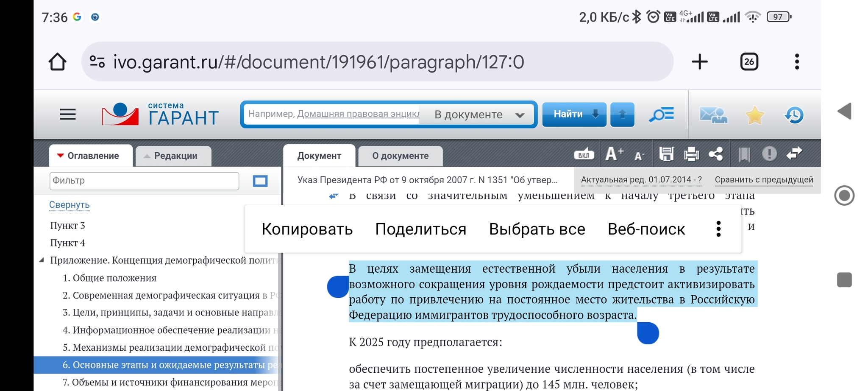Select '2. Современная демографическая ситуация' in contents

[x=170, y=295]
